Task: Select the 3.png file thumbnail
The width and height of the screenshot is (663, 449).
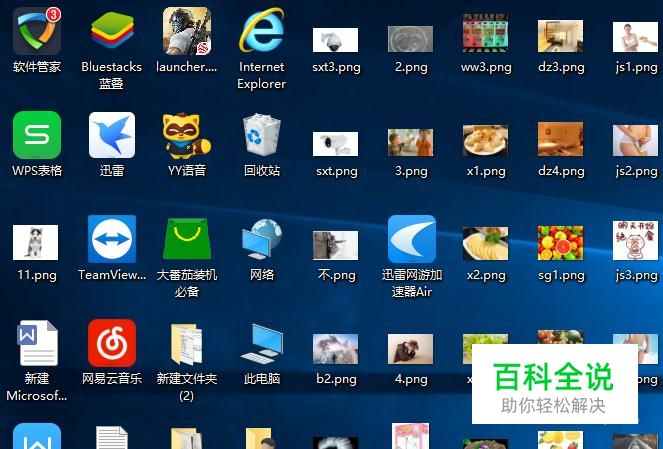Action: click(411, 142)
